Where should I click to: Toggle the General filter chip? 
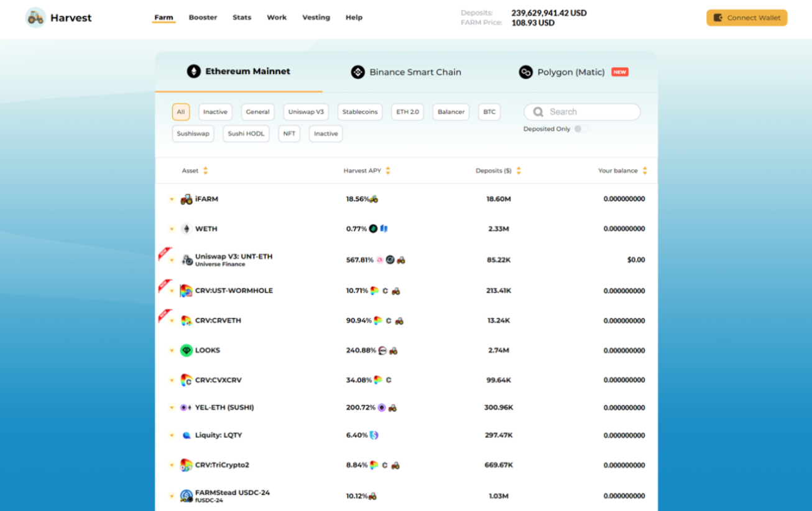(257, 112)
